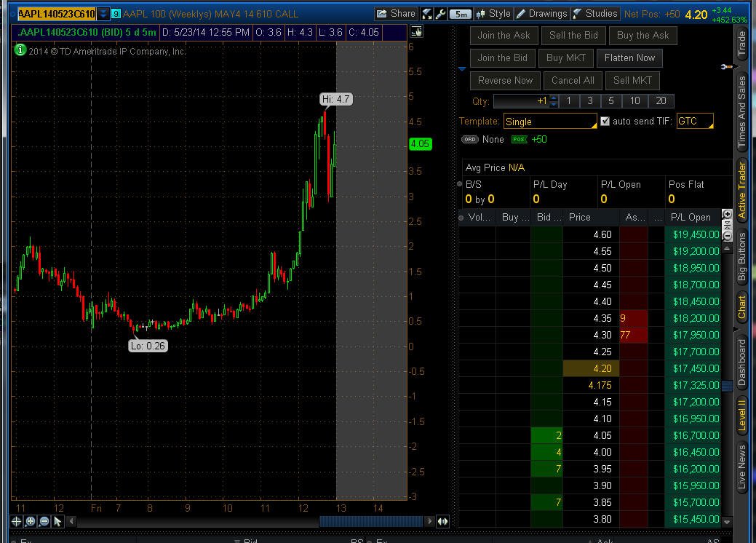Open the Live News side tab
The width and height of the screenshot is (756, 543).
(742, 467)
